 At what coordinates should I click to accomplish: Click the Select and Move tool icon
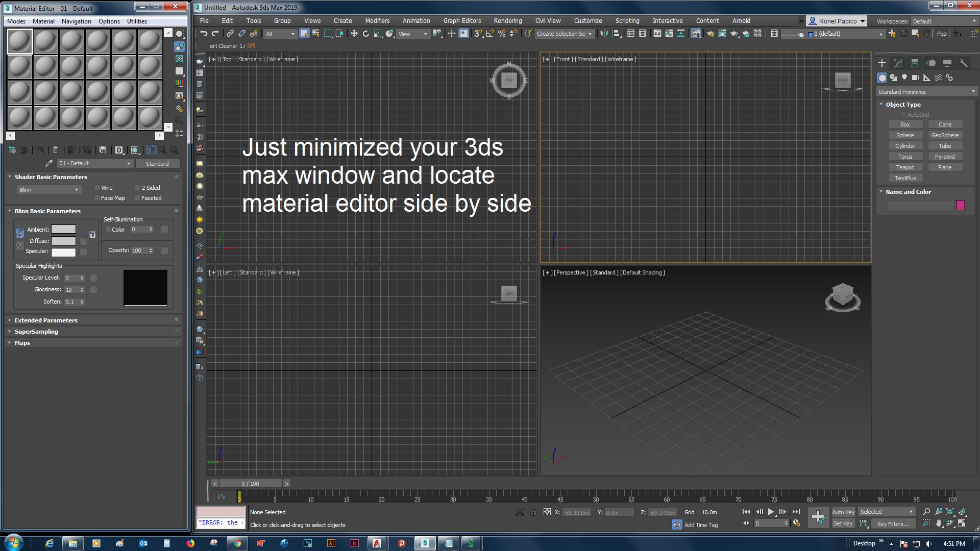[355, 33]
